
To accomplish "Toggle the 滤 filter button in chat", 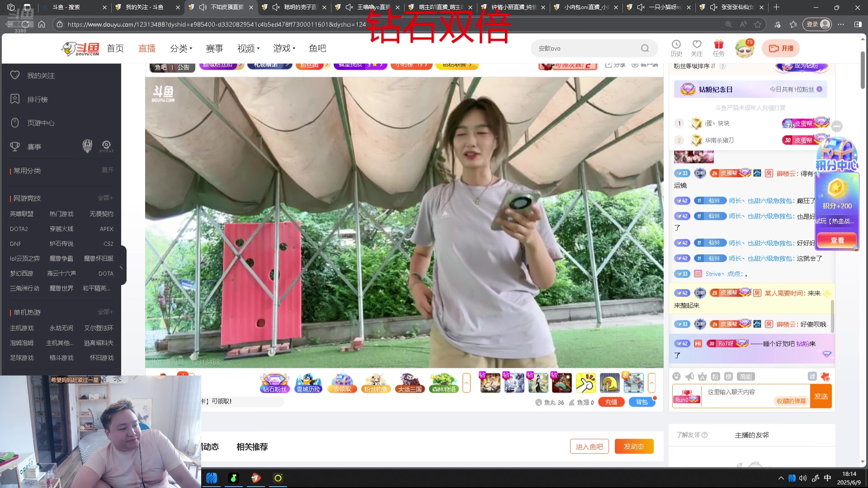I will tap(812, 376).
